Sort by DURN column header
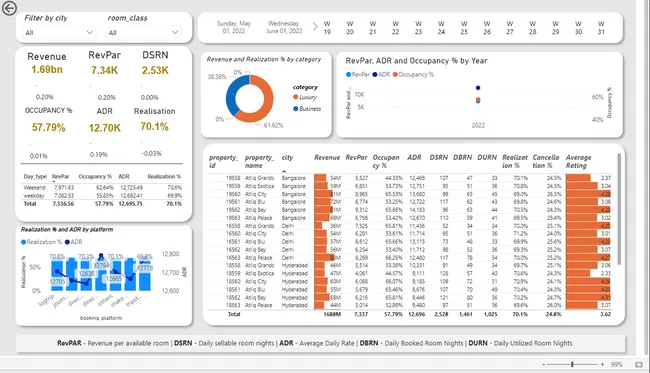 tap(487, 157)
